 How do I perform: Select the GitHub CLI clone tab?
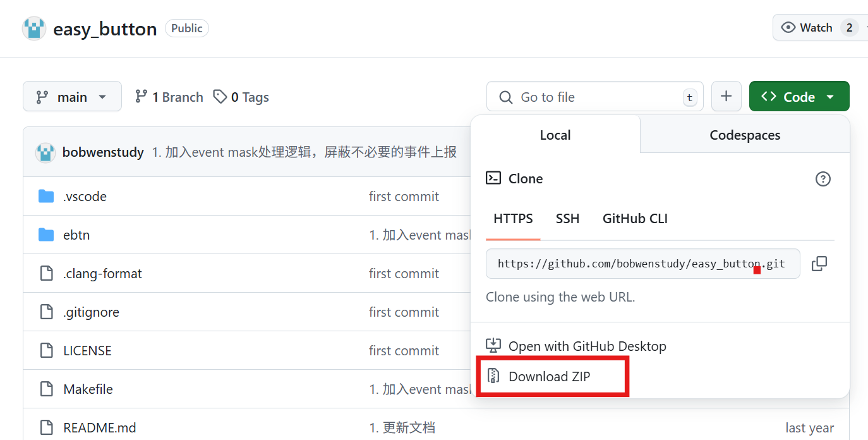[x=635, y=219]
